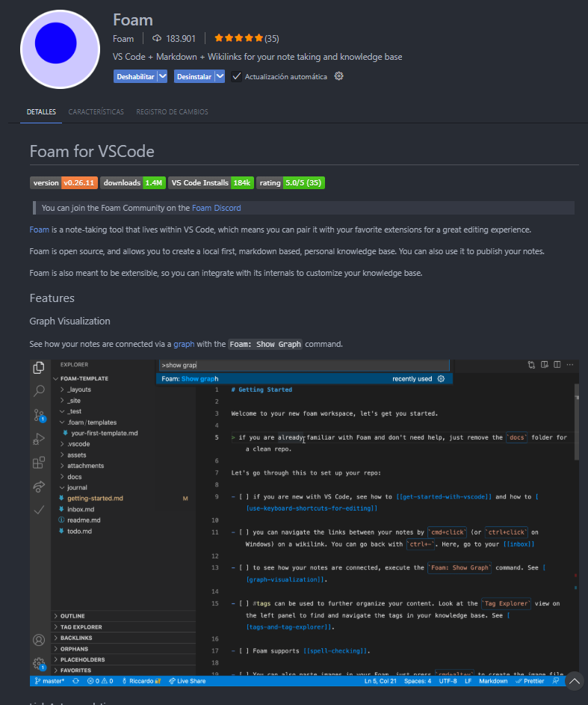Viewport: 588px width, 705px height.
Task: Click the five-star rating
Action: [238, 38]
